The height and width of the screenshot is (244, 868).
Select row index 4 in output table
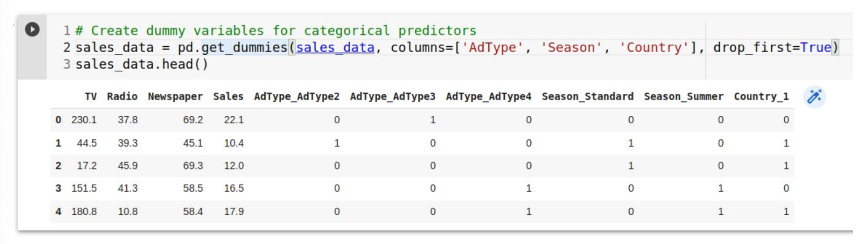58,211
